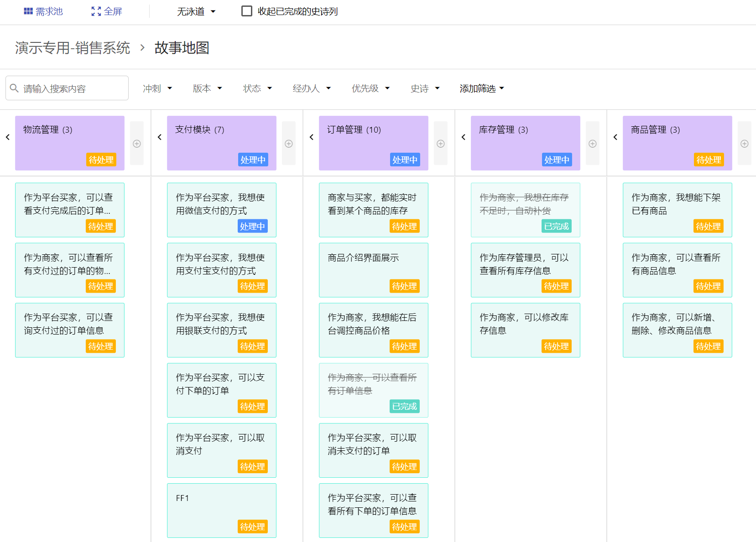Open the 优先级 filter menu

370,88
